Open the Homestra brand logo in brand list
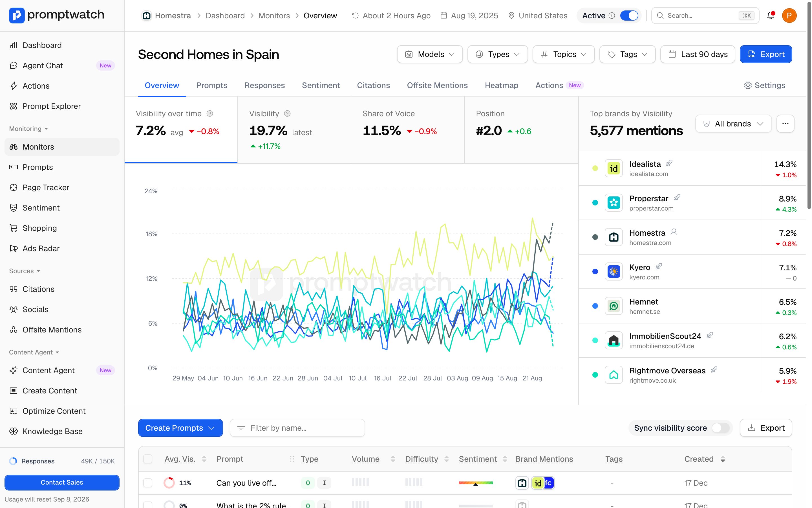Image resolution: width=812 pixels, height=508 pixels. pyautogui.click(x=614, y=237)
